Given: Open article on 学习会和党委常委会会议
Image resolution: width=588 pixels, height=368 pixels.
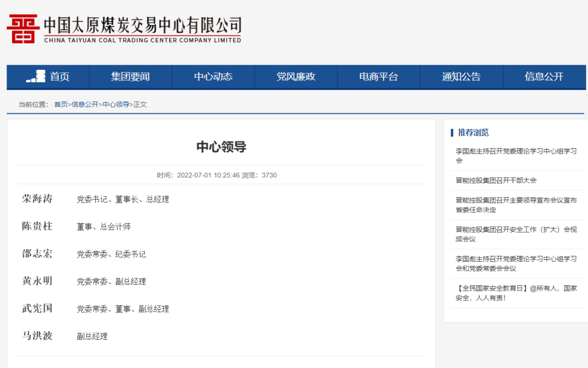Looking at the screenshot, I should coord(516,263).
